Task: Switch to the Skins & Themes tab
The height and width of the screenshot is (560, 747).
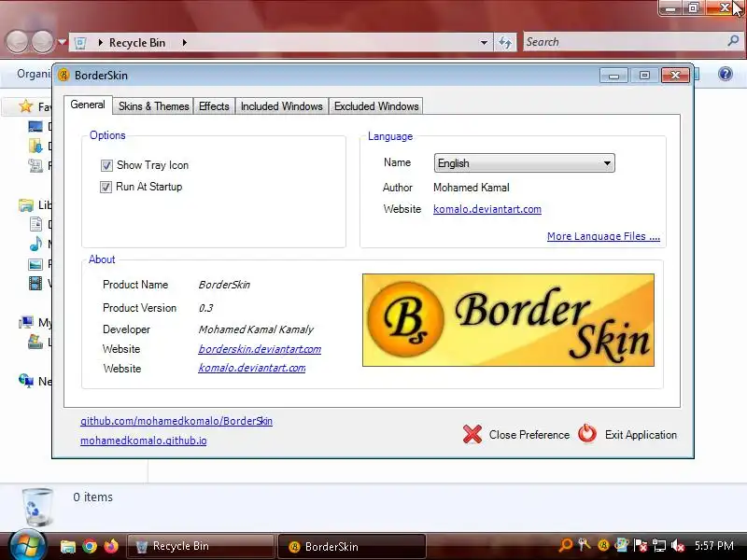Action: [153, 106]
